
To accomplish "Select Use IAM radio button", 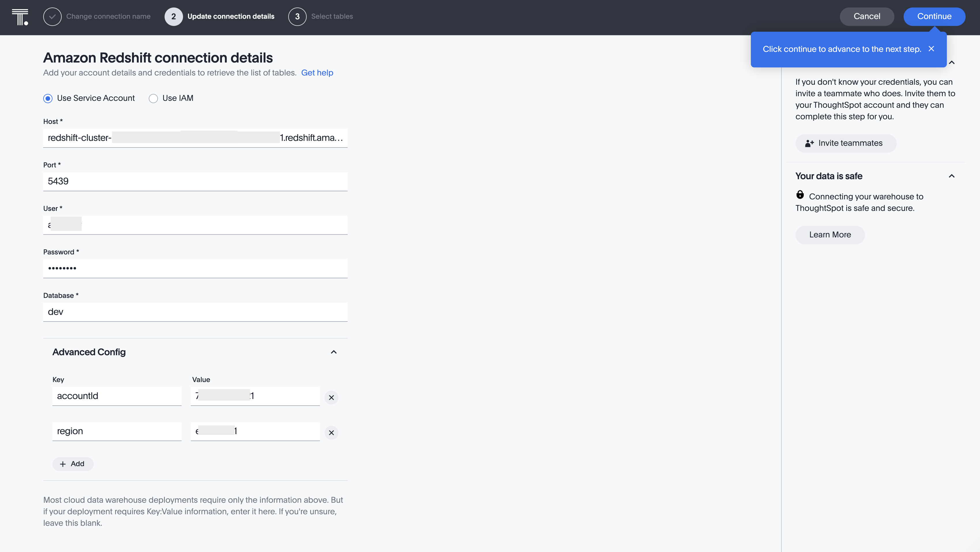I will 153,99.
